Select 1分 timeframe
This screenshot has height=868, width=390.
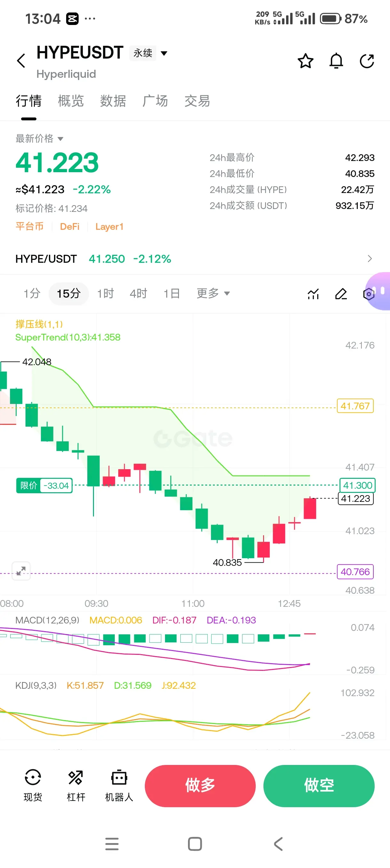point(32,293)
